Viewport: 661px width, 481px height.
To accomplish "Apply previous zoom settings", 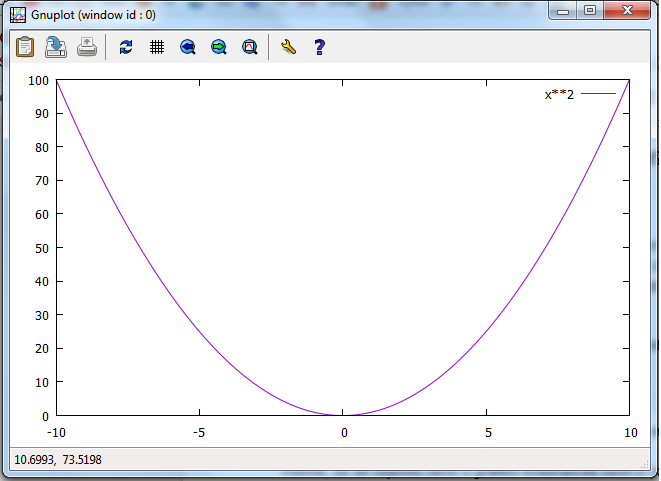I will [x=188, y=47].
